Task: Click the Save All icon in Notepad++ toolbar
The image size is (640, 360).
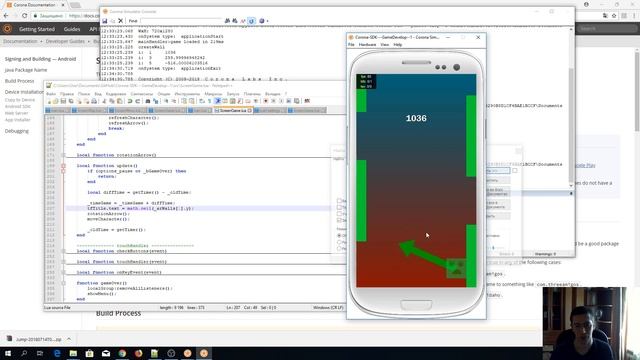Action: point(71,101)
